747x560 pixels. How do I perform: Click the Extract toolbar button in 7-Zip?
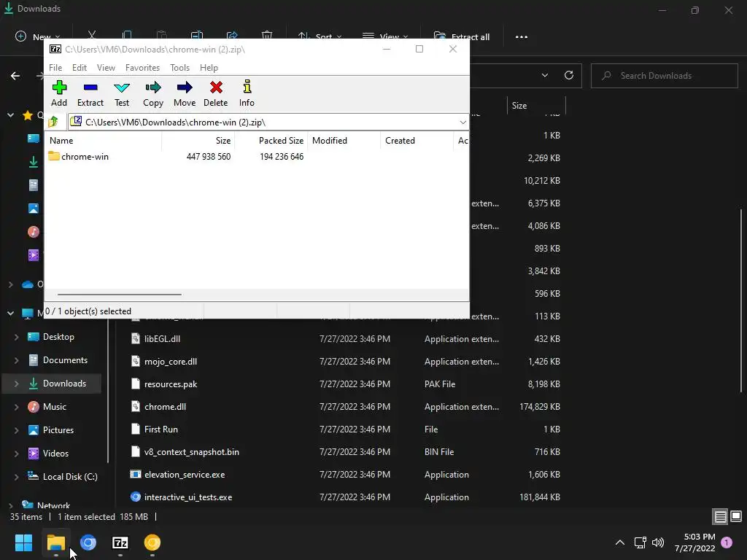pos(90,93)
